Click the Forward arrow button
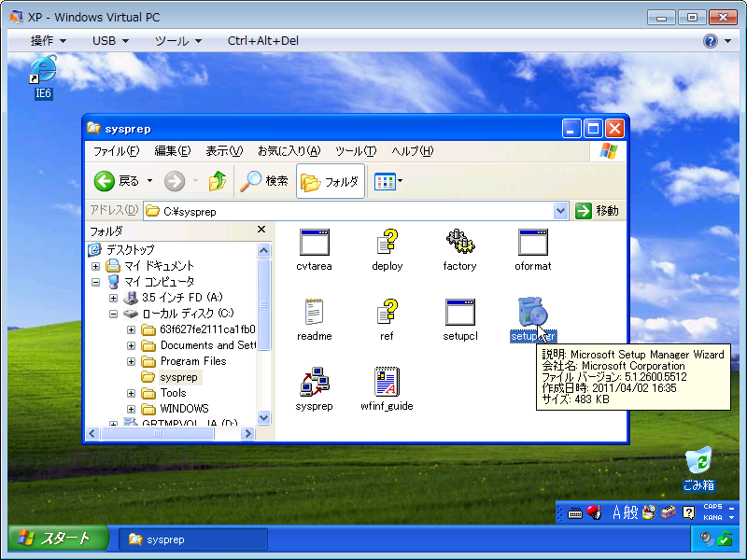747x560 pixels. 175,181
